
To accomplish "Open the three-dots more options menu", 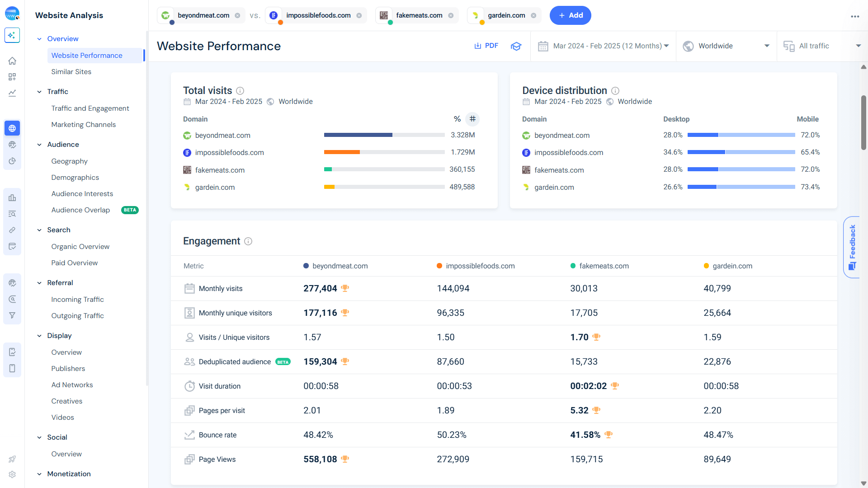I will [x=854, y=16].
